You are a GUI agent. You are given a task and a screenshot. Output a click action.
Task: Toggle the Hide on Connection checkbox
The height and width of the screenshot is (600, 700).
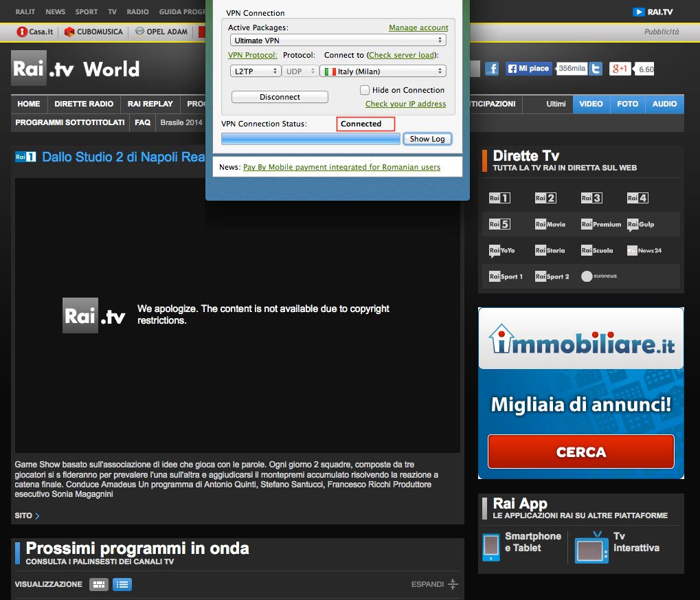(365, 90)
